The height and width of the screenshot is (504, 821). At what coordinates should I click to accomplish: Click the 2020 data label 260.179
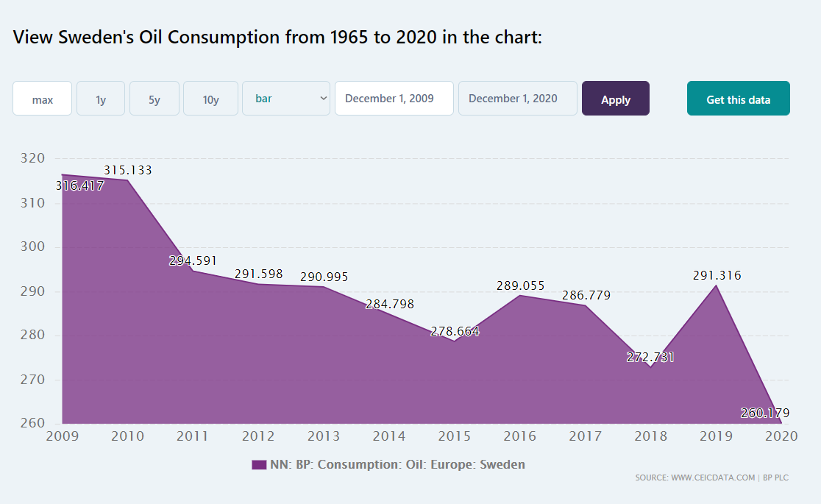coord(765,414)
